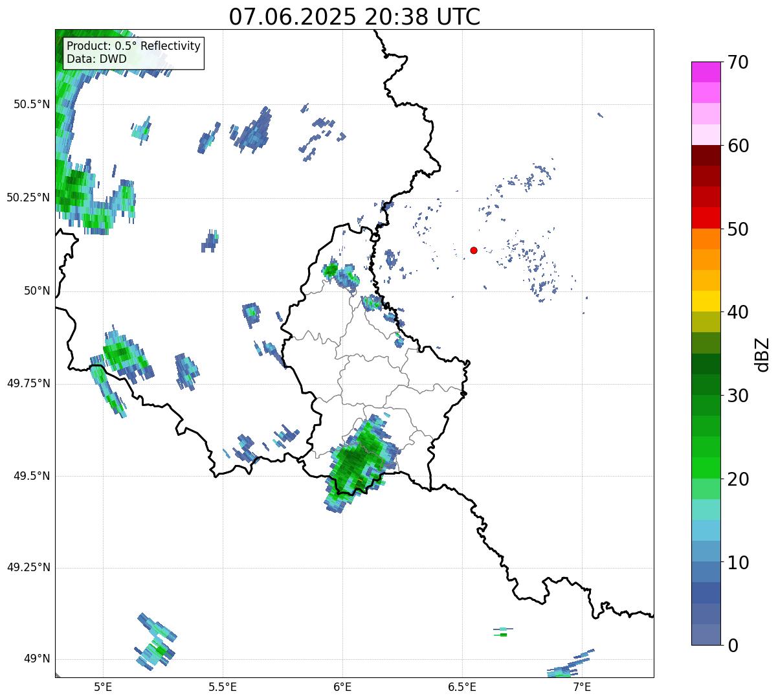Click the '7°E' longitude label

[582, 686]
